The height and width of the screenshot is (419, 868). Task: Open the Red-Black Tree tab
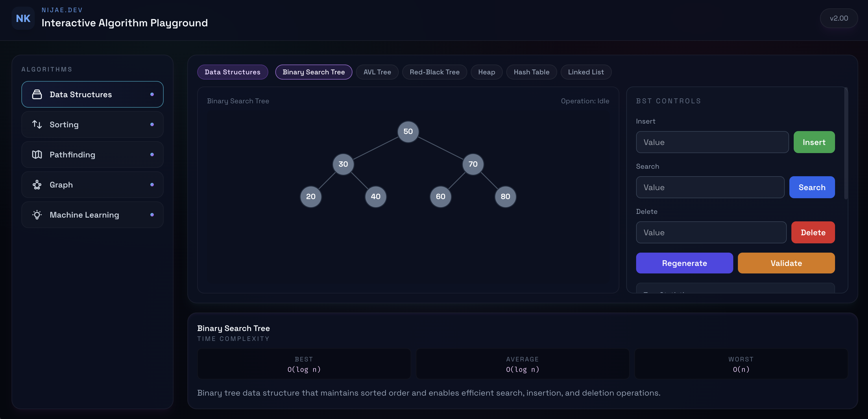click(434, 72)
